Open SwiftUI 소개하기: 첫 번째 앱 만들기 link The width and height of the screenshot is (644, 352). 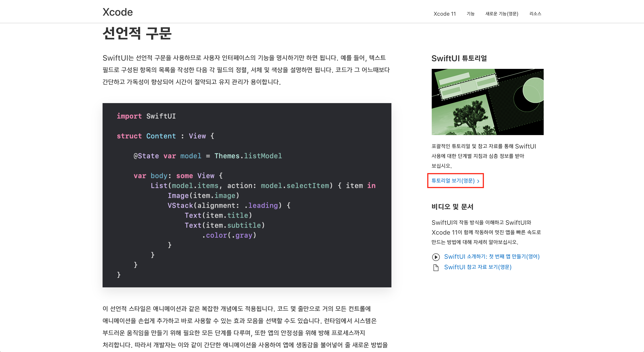pyautogui.click(x=492, y=257)
